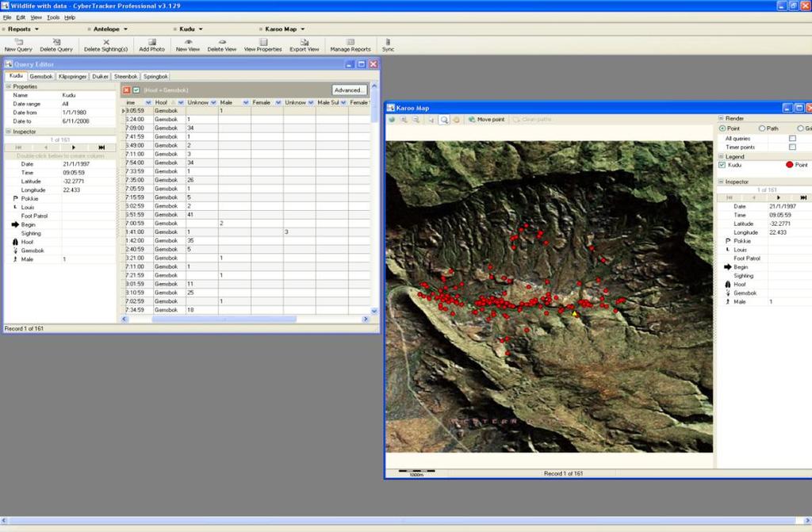
Task: Click the main window horizontal scrollbar
Action: point(402,521)
